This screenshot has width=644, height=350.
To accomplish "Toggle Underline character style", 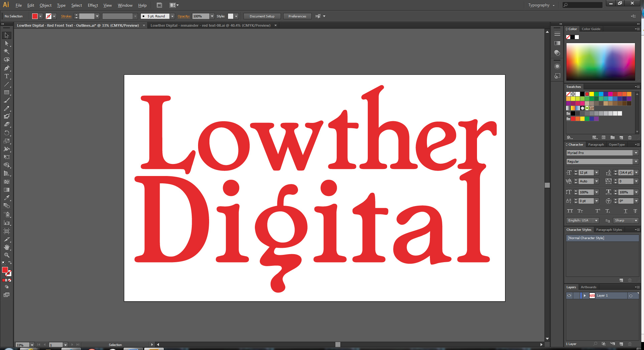I will [626, 211].
